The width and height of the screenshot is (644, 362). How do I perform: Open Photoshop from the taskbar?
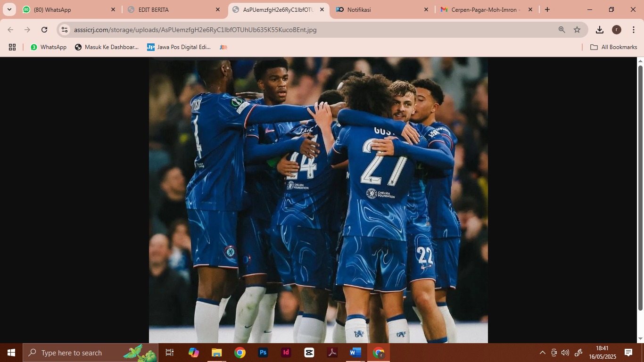pos(263,353)
